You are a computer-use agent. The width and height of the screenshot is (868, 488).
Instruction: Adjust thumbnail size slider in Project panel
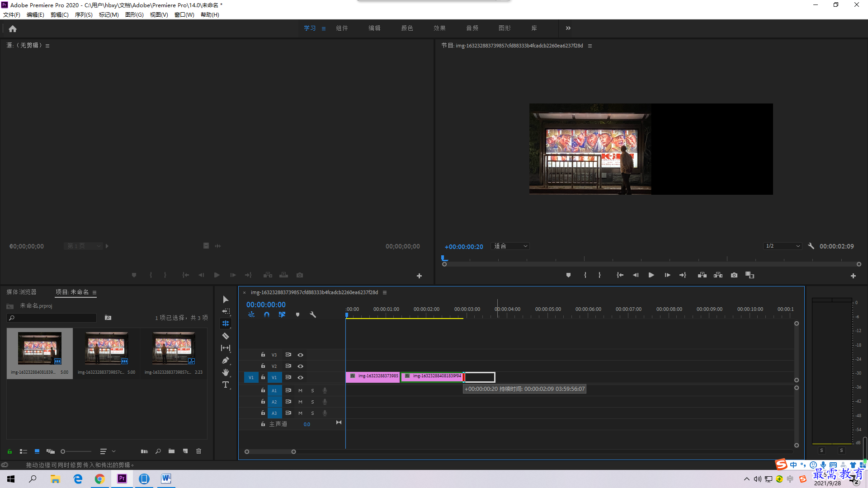pyautogui.click(x=76, y=451)
